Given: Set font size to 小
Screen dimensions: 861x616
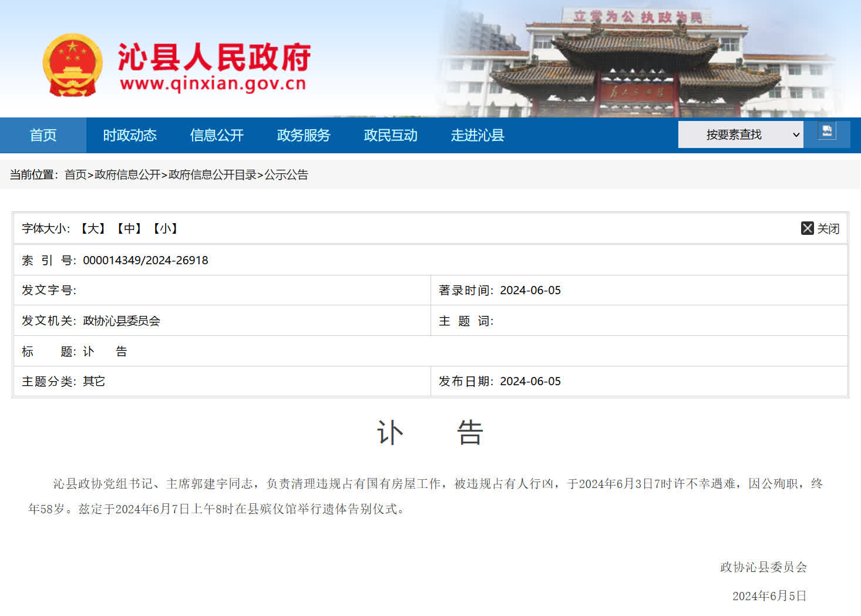Looking at the screenshot, I should [x=166, y=228].
